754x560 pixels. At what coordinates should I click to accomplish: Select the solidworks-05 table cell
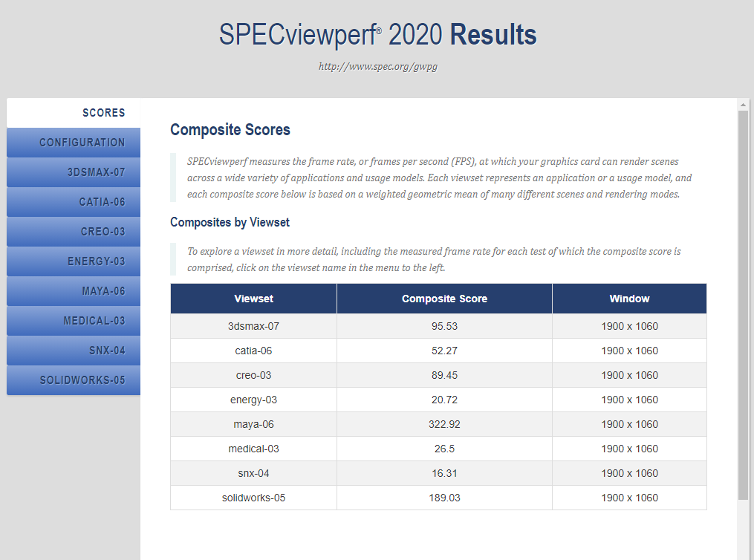[253, 498]
